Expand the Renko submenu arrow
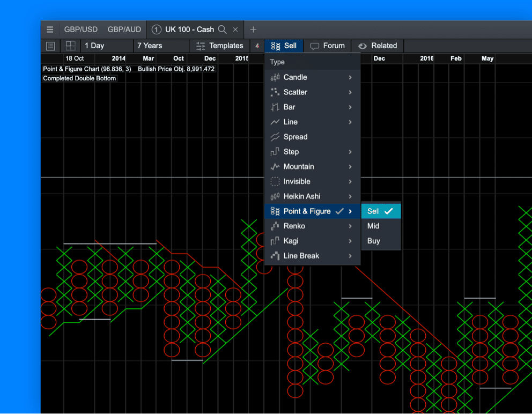The height and width of the screenshot is (414, 532). pyautogui.click(x=350, y=226)
